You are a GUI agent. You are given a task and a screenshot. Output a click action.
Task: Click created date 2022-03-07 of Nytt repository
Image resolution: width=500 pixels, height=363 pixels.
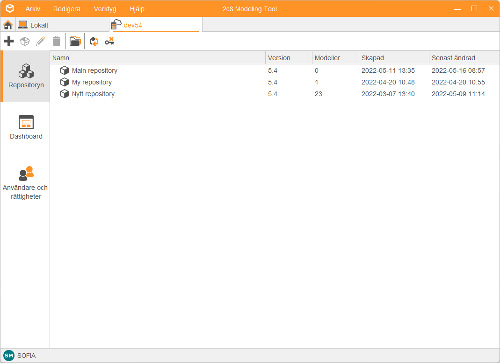click(388, 94)
